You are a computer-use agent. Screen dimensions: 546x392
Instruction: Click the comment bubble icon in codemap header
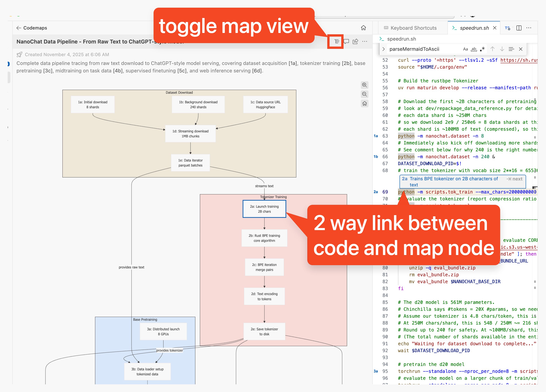click(x=346, y=42)
